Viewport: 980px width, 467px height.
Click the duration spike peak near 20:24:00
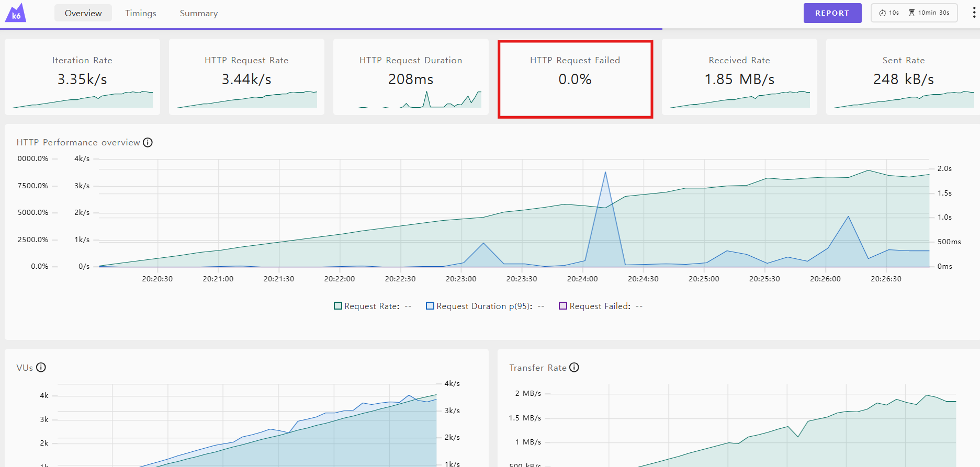coord(605,172)
